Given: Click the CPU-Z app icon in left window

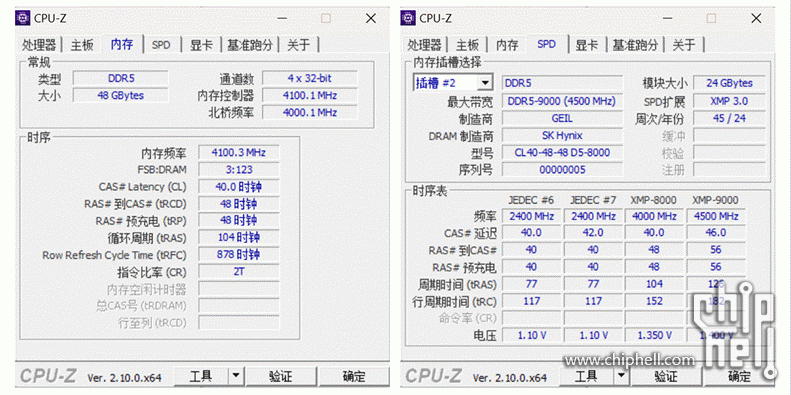Looking at the screenshot, I should point(23,19).
